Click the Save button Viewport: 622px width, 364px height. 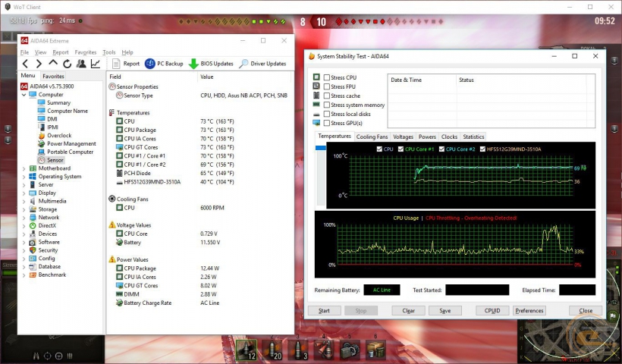point(445,310)
